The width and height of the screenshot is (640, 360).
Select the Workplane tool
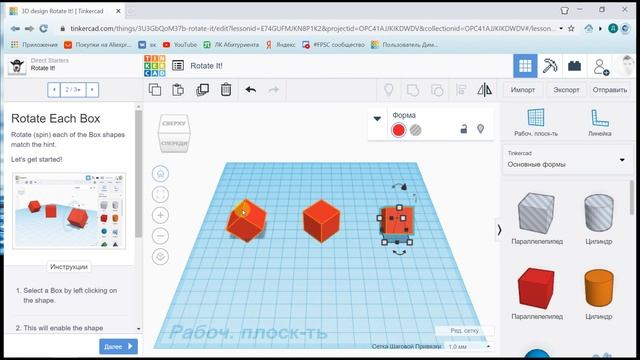pos(536,122)
